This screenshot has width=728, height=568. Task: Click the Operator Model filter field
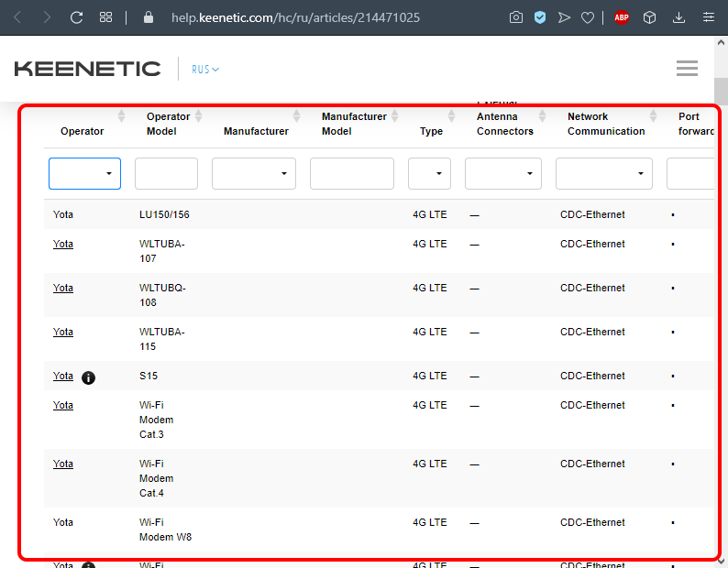pos(166,173)
